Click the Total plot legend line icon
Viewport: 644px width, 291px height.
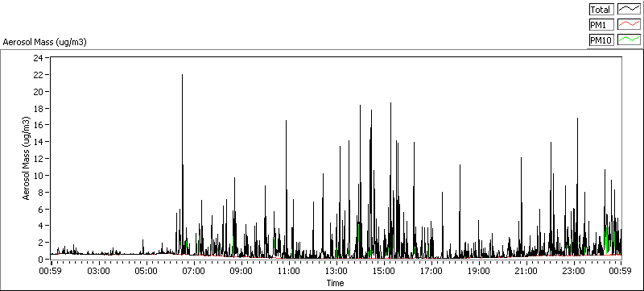(x=629, y=10)
